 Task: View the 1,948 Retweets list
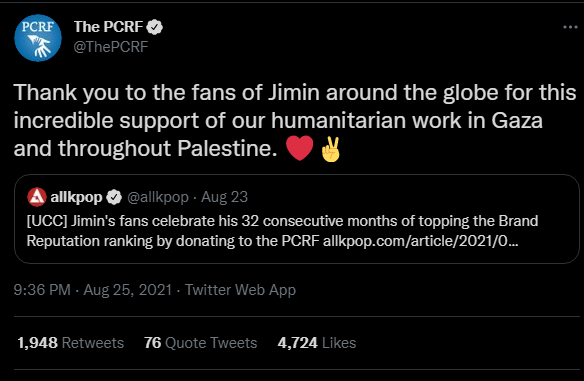coord(71,343)
